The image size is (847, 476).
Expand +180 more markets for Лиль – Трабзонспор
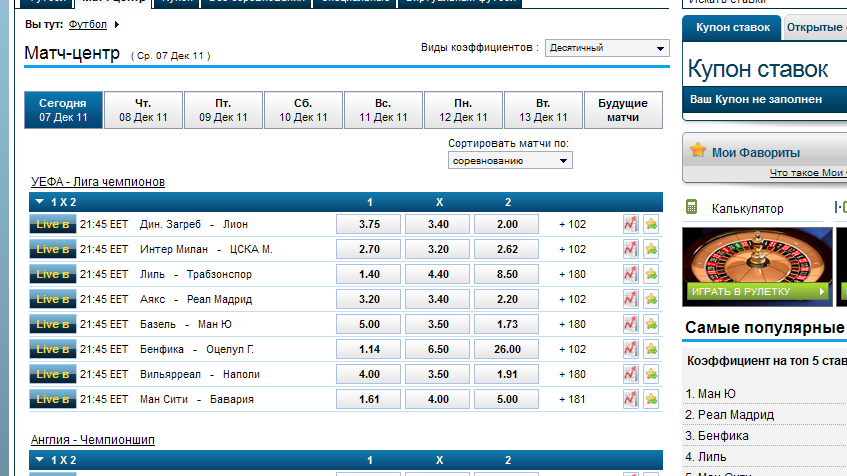click(x=573, y=274)
